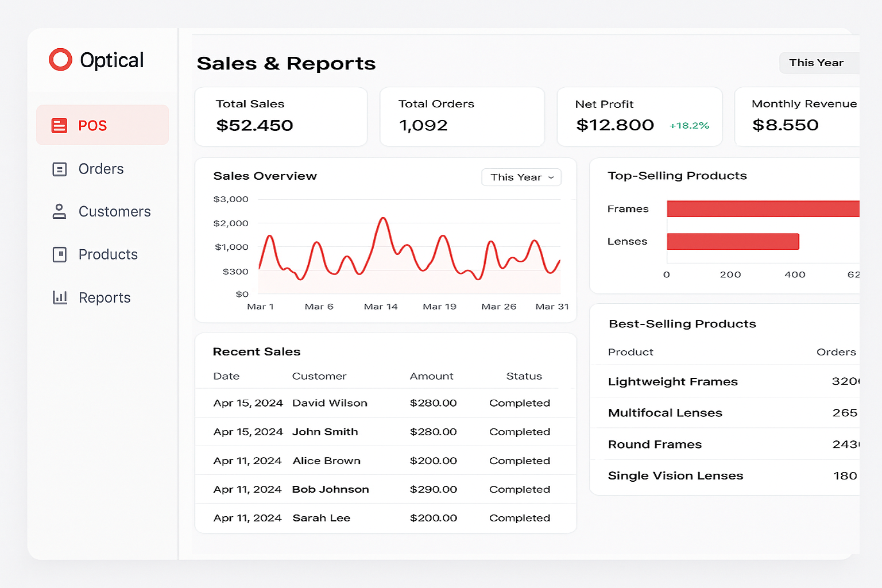Go to the Orders menu item
The width and height of the screenshot is (882, 588).
101,169
